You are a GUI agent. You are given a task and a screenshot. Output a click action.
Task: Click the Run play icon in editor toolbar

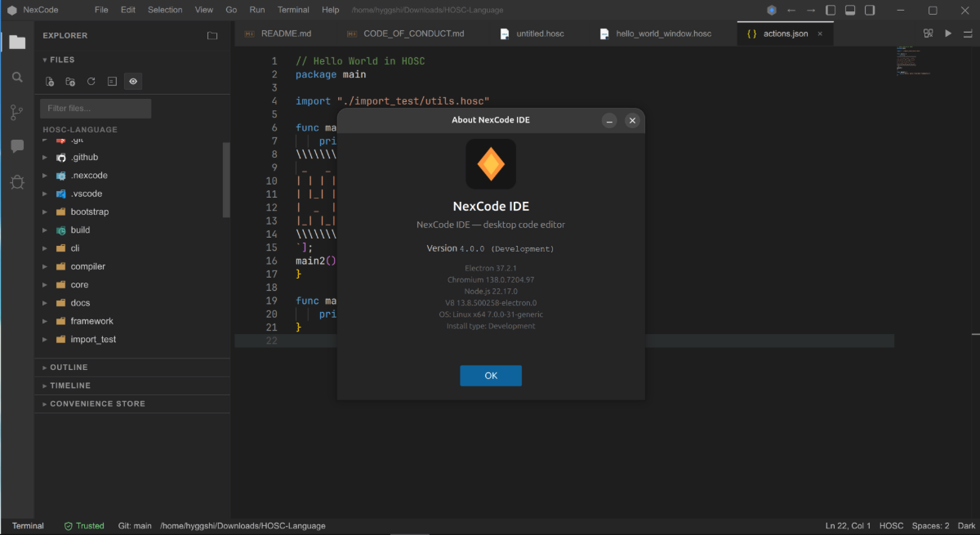click(948, 33)
